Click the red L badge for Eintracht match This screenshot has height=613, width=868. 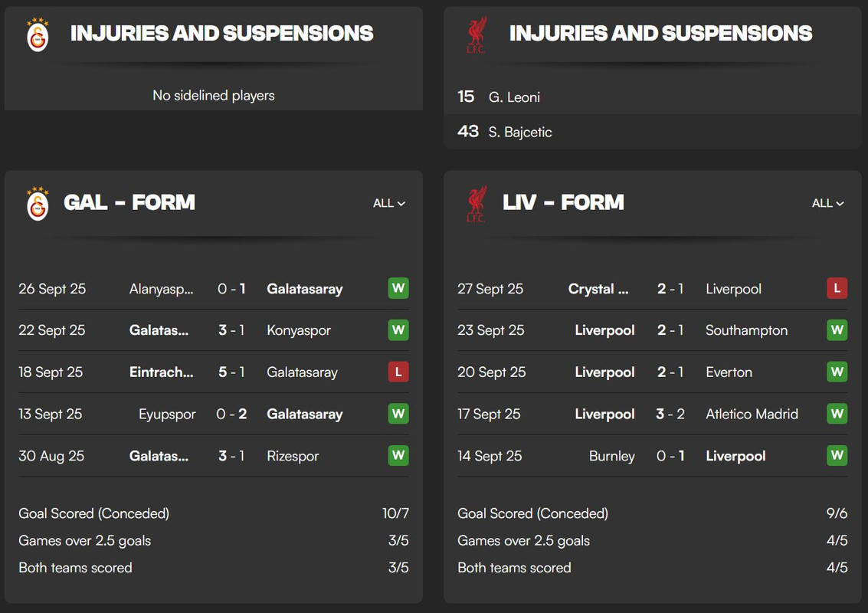(398, 372)
